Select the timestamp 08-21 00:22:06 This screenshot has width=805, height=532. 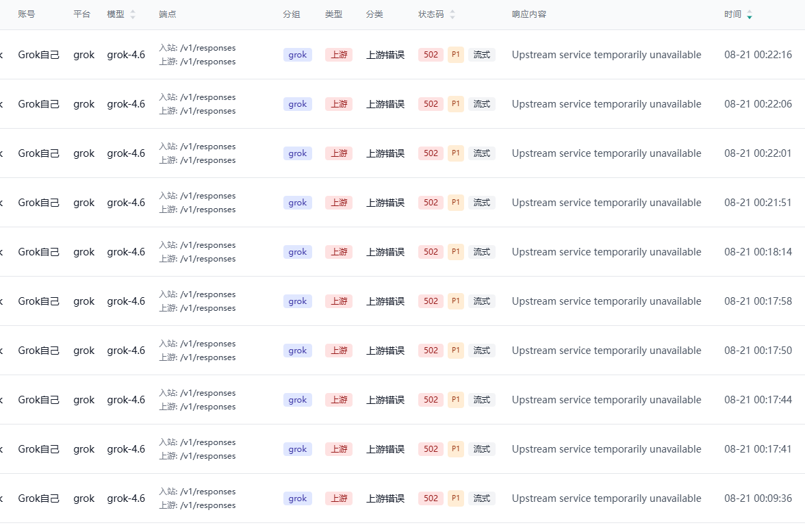[x=758, y=104]
